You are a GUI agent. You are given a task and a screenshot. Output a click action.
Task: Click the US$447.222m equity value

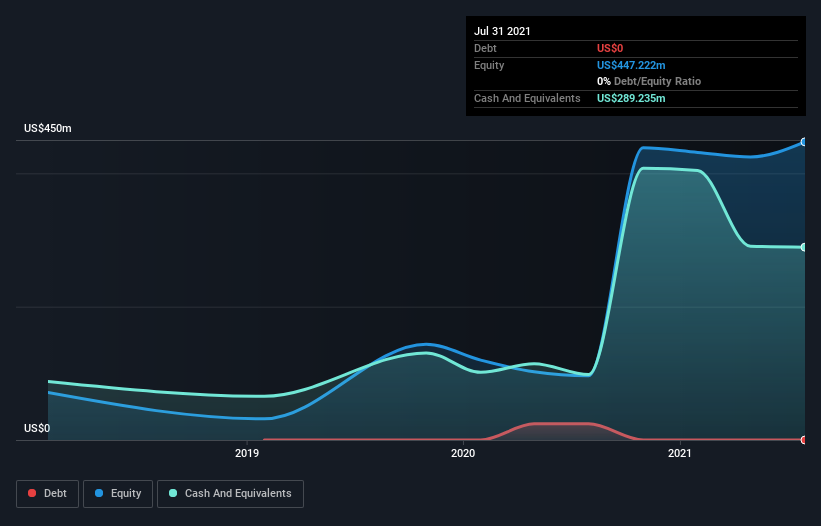click(x=631, y=65)
